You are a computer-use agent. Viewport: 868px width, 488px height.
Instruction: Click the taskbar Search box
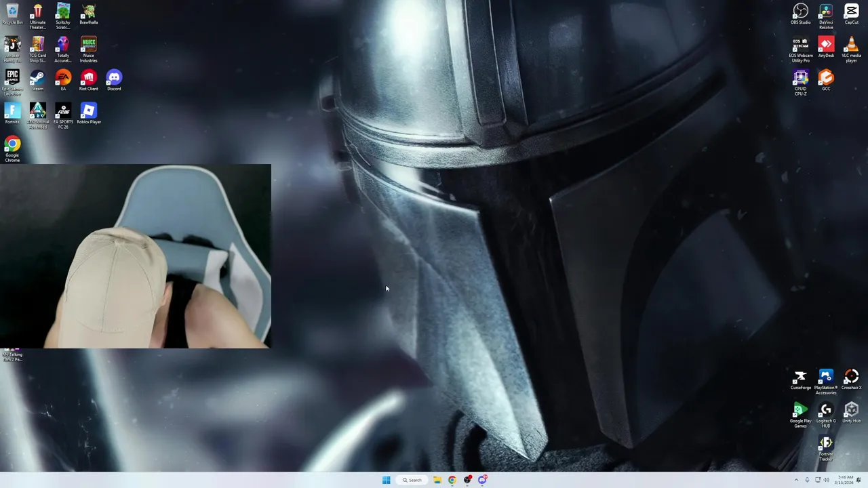[412, 480]
